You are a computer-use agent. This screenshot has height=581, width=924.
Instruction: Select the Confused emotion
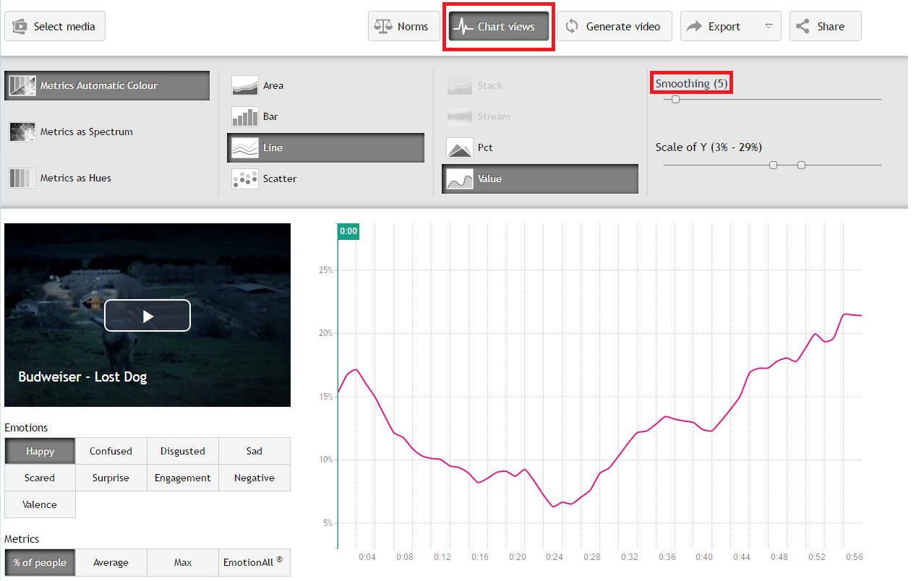[111, 451]
